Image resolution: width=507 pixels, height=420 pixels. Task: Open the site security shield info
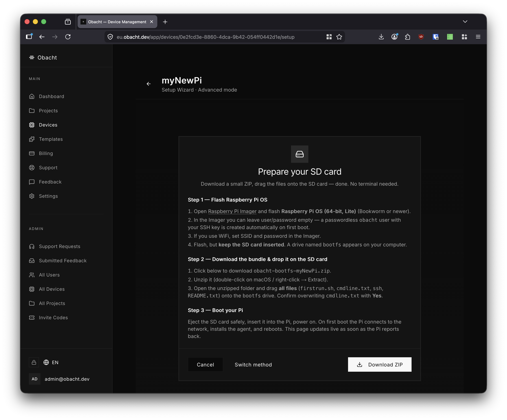pyautogui.click(x=110, y=37)
